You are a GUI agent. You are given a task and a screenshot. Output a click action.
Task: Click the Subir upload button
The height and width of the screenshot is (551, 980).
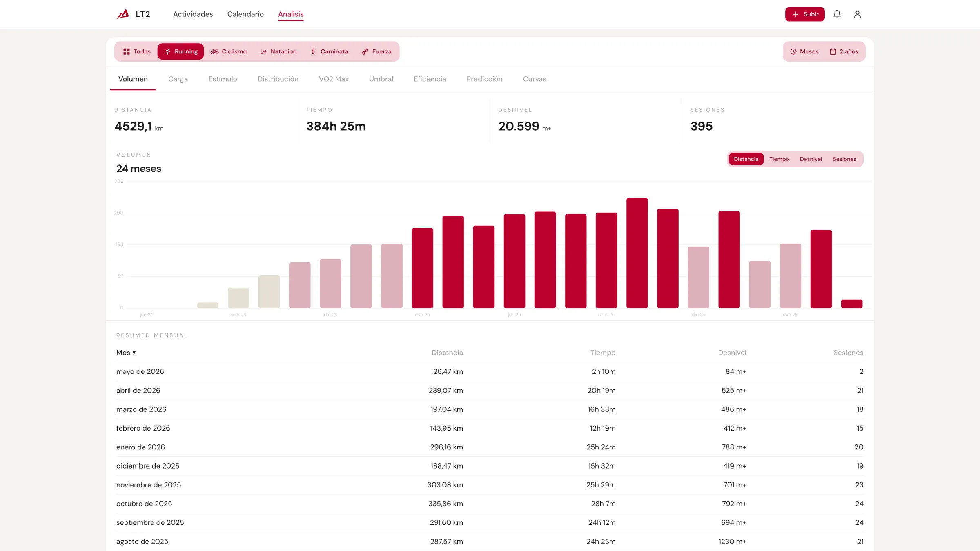point(805,14)
